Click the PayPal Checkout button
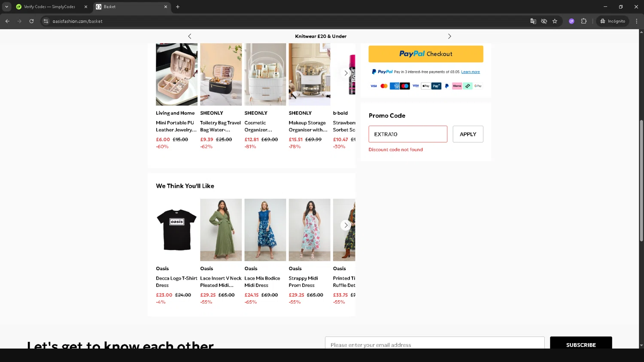 click(x=426, y=54)
